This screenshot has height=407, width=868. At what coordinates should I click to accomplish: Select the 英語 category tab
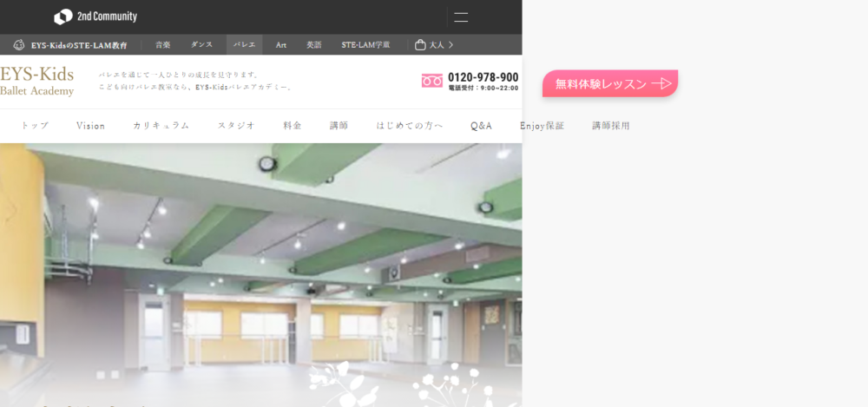coord(314,45)
